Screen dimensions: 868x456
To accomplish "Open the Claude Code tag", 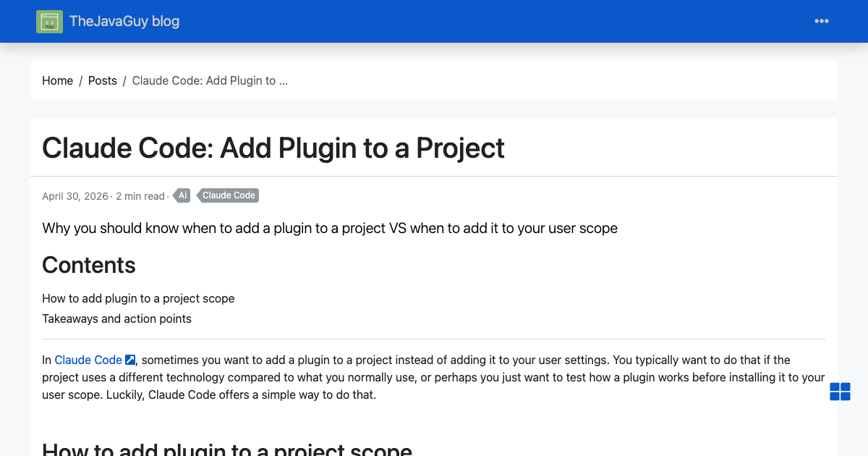I will click(227, 195).
